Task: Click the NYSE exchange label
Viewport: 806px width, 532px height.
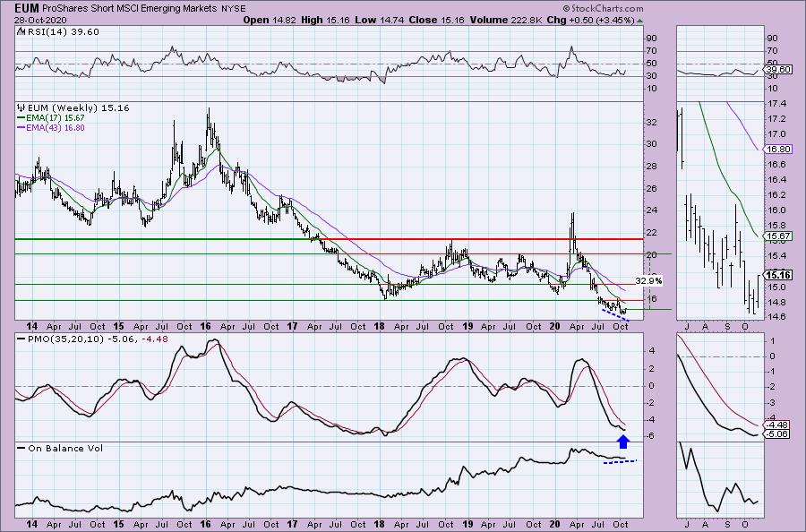Action: [235, 9]
